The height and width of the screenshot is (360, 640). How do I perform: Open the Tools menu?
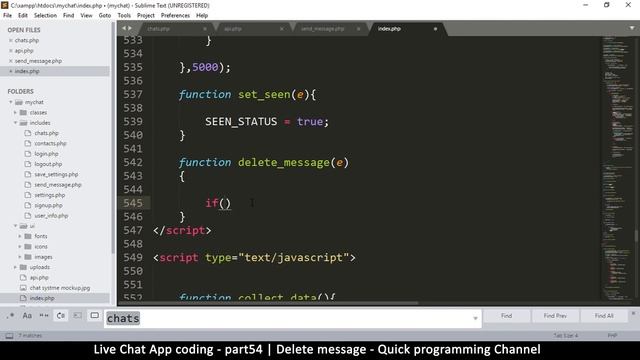(124, 16)
